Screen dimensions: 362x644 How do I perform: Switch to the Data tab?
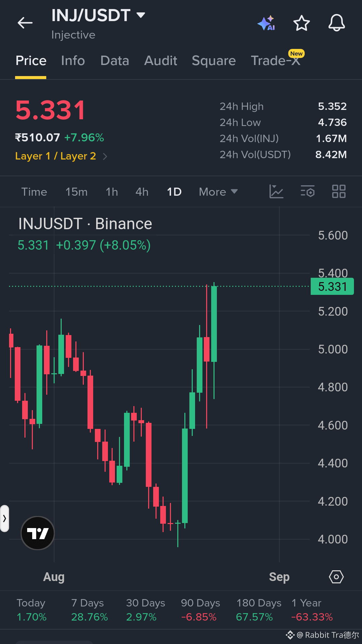click(115, 61)
